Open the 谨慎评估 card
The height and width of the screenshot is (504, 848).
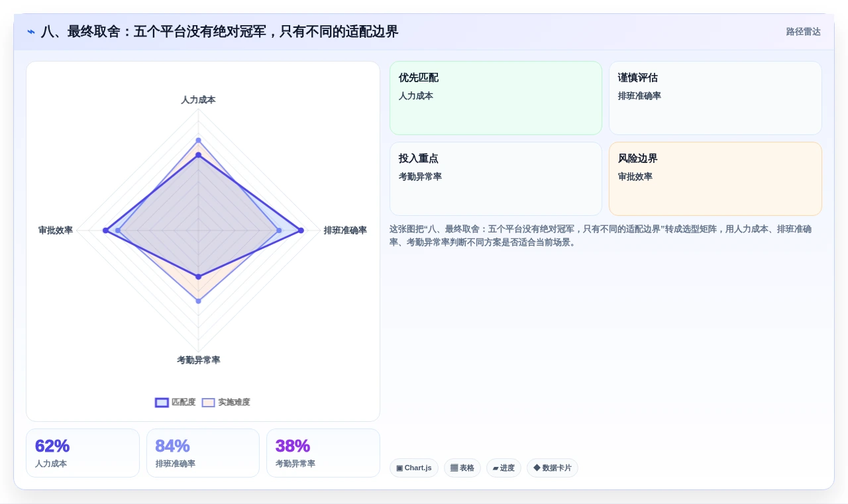click(715, 98)
